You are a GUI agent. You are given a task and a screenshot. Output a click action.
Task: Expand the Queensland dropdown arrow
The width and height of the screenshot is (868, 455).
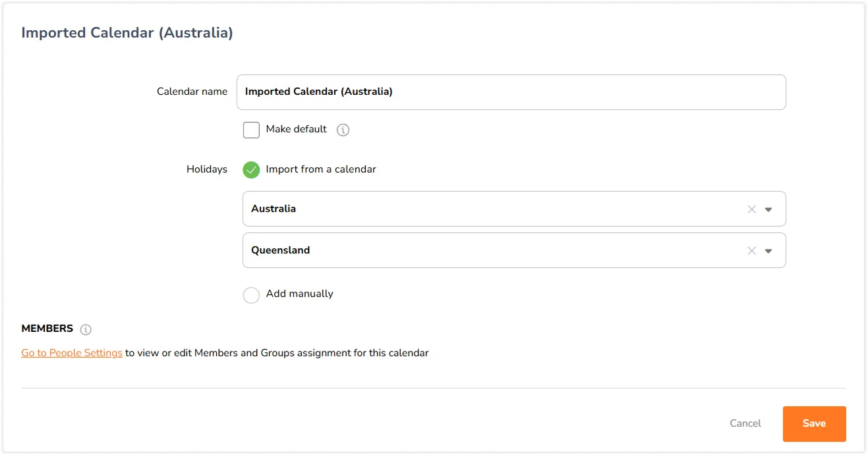pos(768,251)
